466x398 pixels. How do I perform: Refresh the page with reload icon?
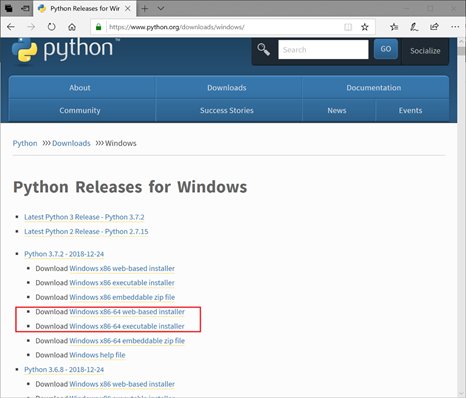[x=51, y=27]
